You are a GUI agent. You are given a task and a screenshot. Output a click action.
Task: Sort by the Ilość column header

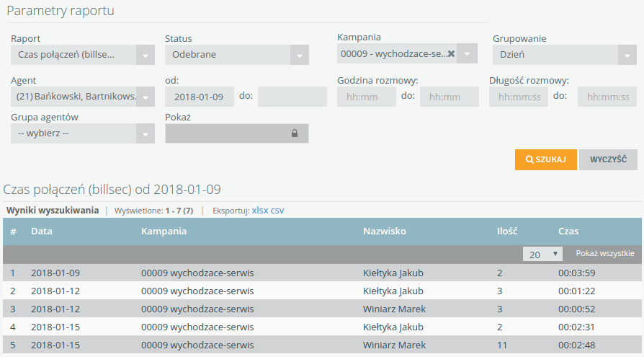507,231
